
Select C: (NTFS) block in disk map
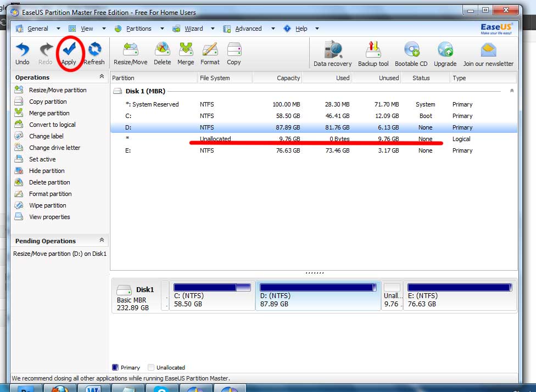point(213,296)
